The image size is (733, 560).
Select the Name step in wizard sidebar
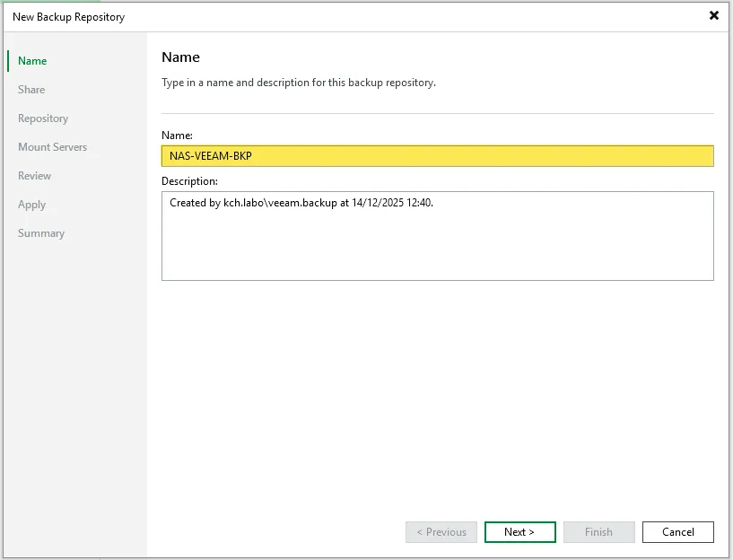[x=32, y=61]
